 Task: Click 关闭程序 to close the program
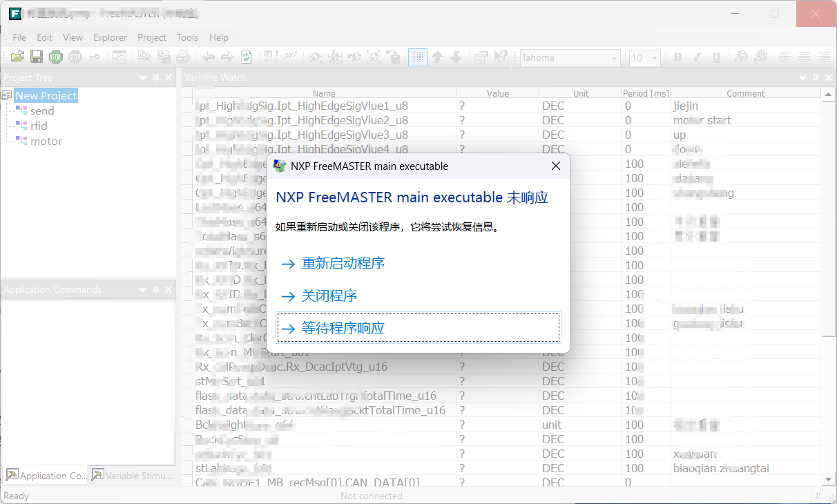pos(418,295)
